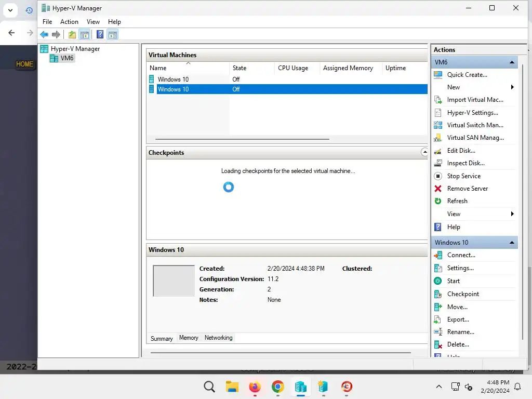Click the blue Help toolbar icon
Image resolution: width=532 pixels, height=399 pixels.
click(100, 34)
